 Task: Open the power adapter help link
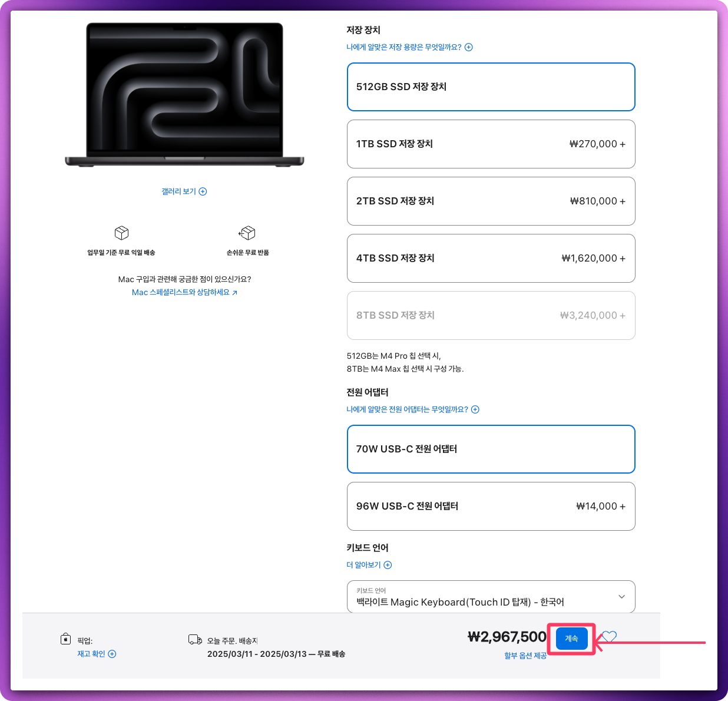pos(407,409)
